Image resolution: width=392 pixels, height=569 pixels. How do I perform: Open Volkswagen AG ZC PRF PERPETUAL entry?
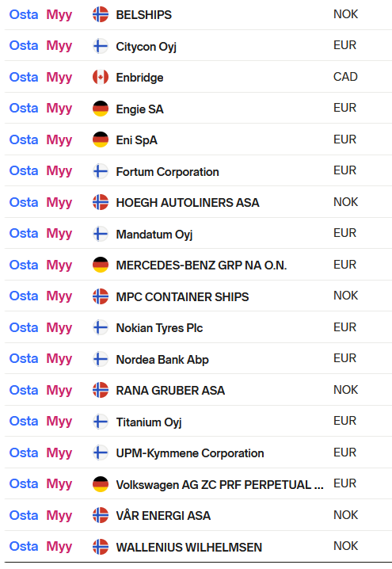pos(219,485)
